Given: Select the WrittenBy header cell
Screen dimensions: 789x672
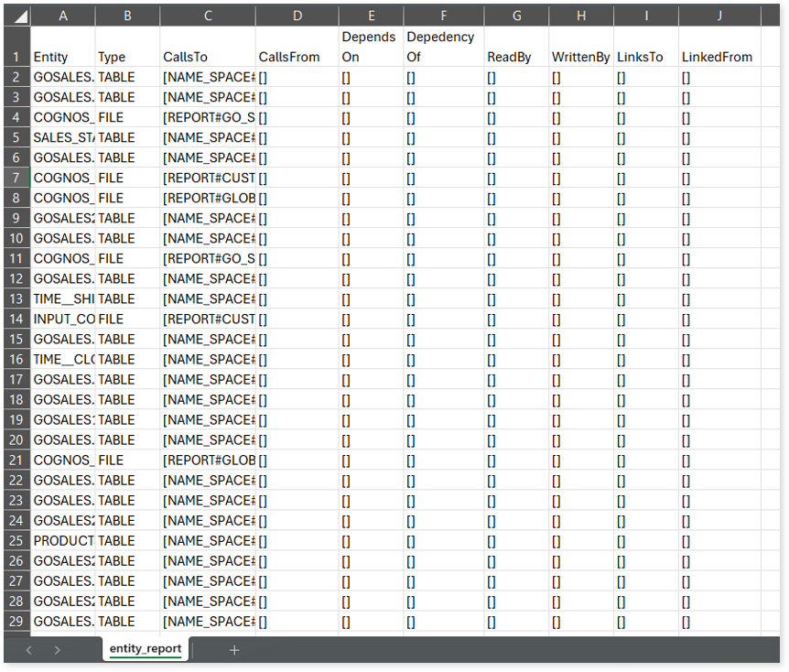Looking at the screenshot, I should 580,57.
